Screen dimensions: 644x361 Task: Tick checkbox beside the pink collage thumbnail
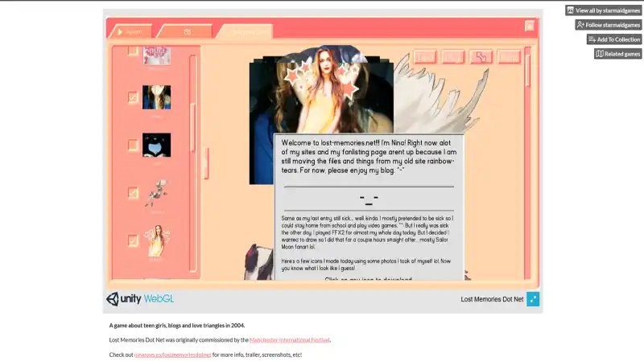pyautogui.click(x=132, y=51)
